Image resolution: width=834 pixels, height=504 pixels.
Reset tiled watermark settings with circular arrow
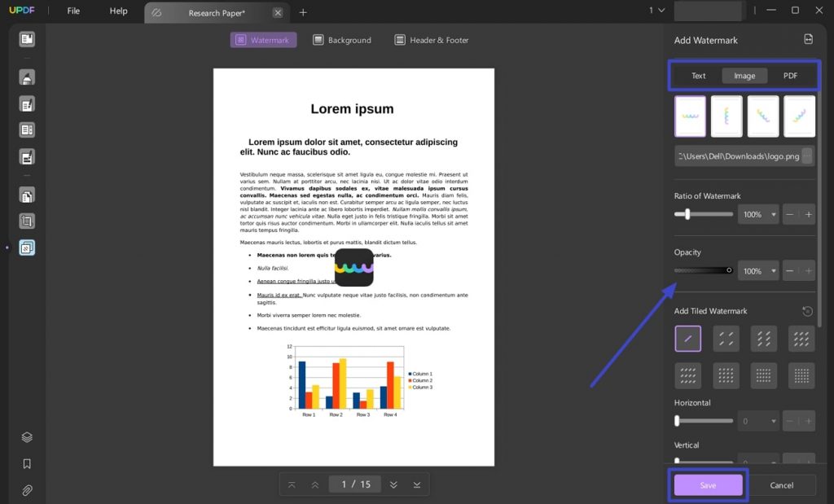(806, 311)
